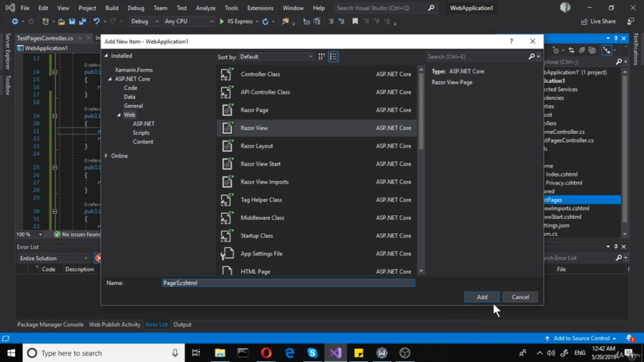Select the Middleware Class template
The width and height of the screenshot is (644, 362).
pos(316,217)
